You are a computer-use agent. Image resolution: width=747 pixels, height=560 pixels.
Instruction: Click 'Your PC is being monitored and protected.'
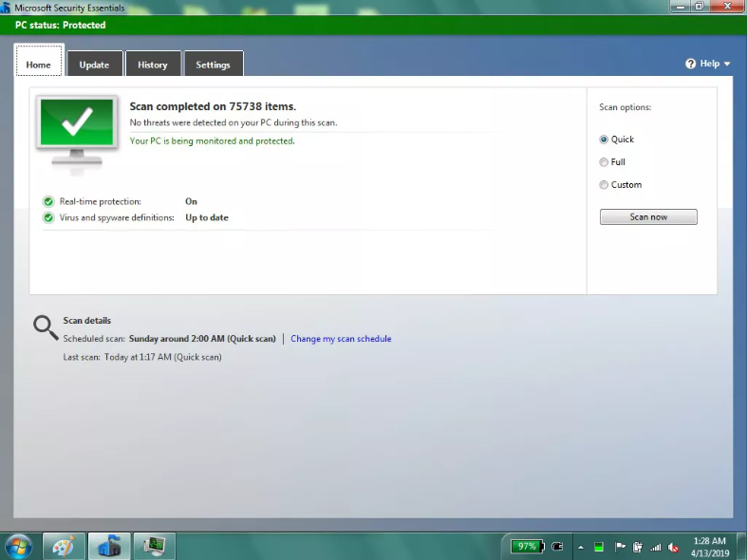click(212, 141)
